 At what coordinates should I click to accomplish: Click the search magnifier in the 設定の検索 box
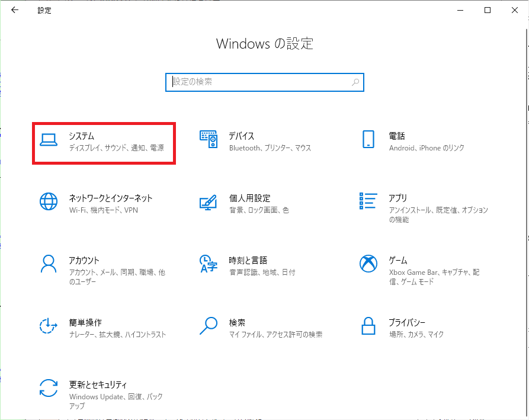355,82
